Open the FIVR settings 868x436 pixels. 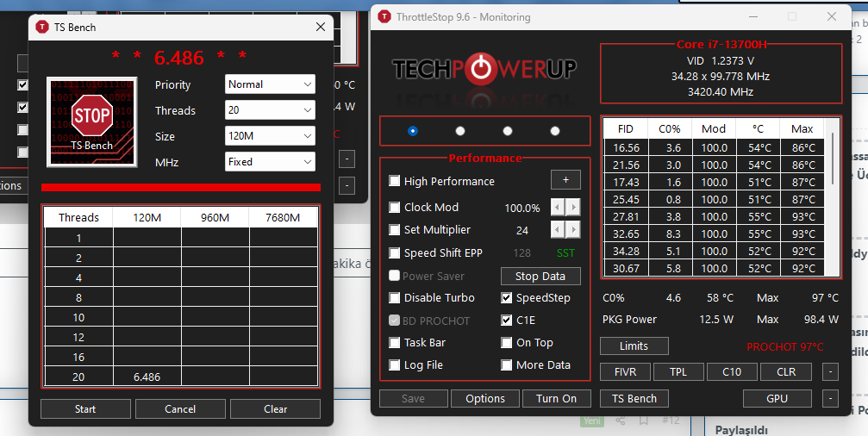(x=626, y=372)
